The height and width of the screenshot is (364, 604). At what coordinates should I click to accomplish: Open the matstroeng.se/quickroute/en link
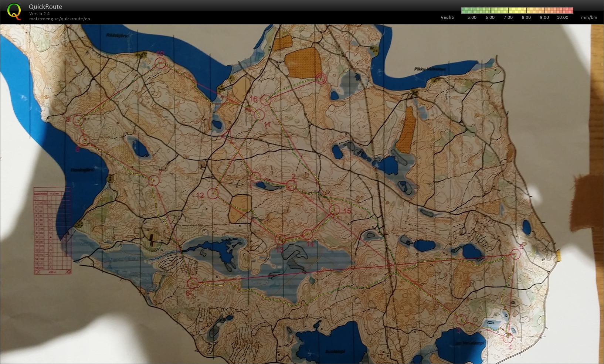(60, 19)
